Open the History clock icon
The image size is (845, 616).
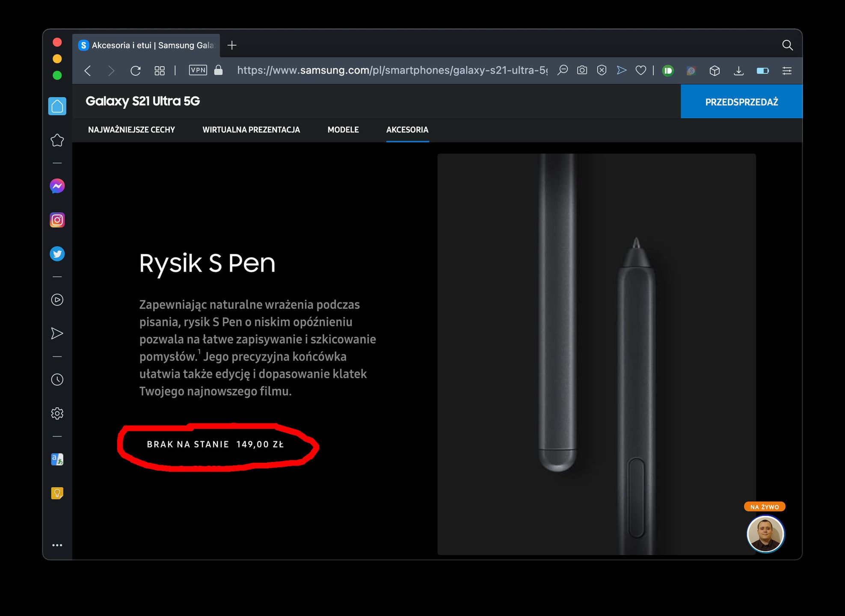[x=57, y=379]
